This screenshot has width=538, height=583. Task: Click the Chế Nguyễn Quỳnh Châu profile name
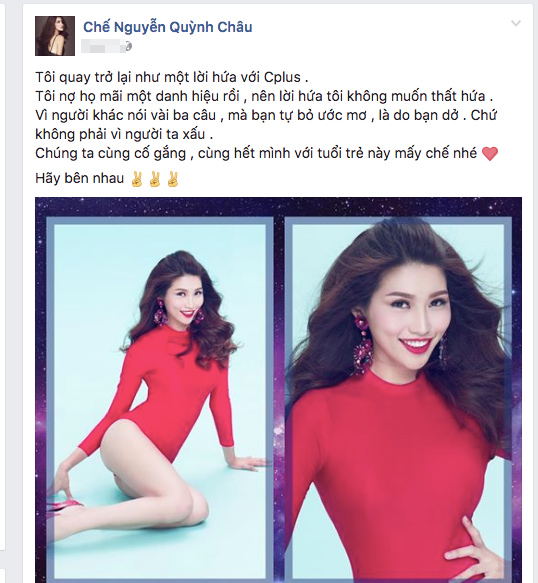click(x=168, y=27)
